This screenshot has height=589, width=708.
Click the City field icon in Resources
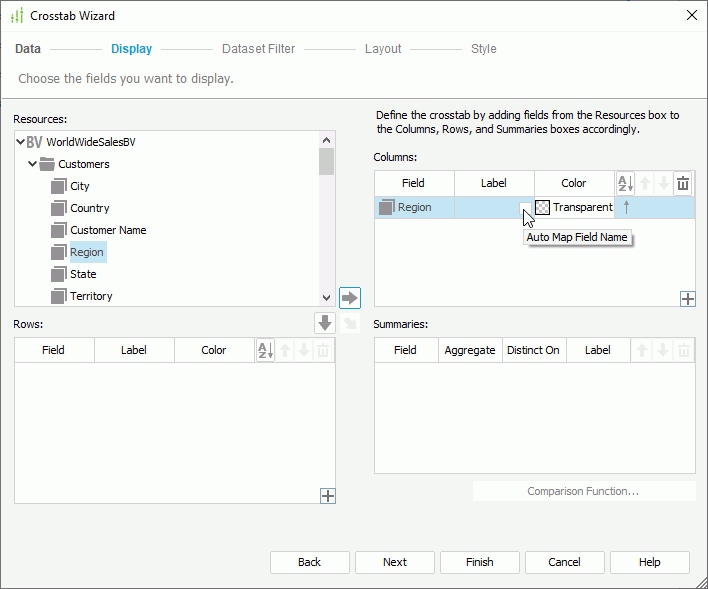click(x=59, y=186)
